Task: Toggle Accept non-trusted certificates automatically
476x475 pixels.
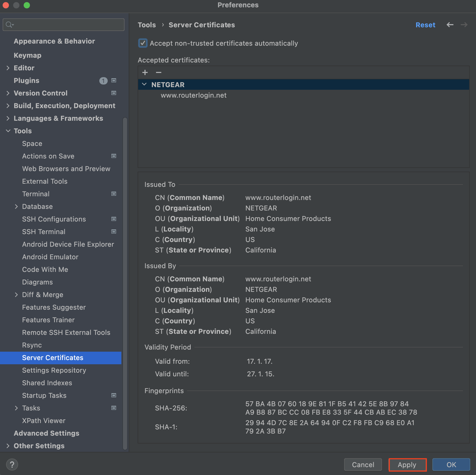Action: tap(143, 43)
